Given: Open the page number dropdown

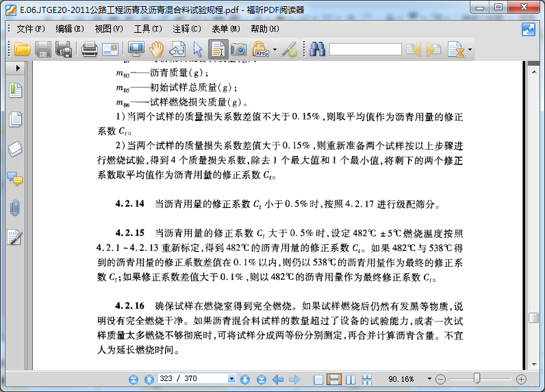Looking at the screenshot, I should point(231,379).
